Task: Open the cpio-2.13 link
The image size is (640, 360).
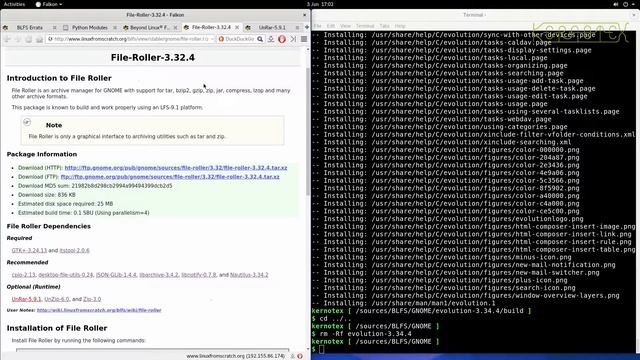Action: tap(23, 275)
